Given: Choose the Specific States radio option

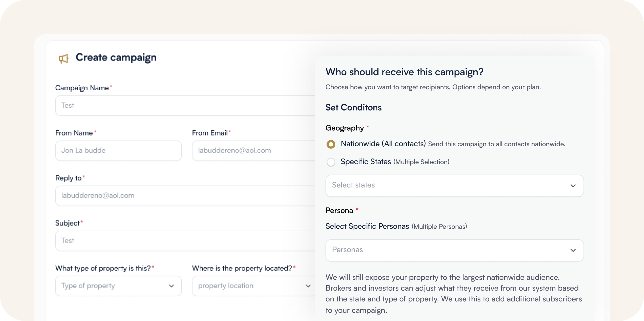Looking at the screenshot, I should tap(331, 162).
